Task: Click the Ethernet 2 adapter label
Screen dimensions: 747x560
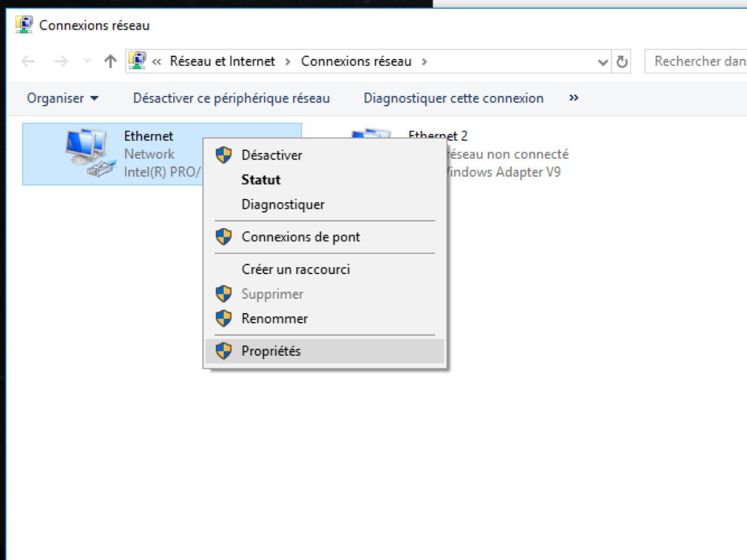Action: pos(438,135)
